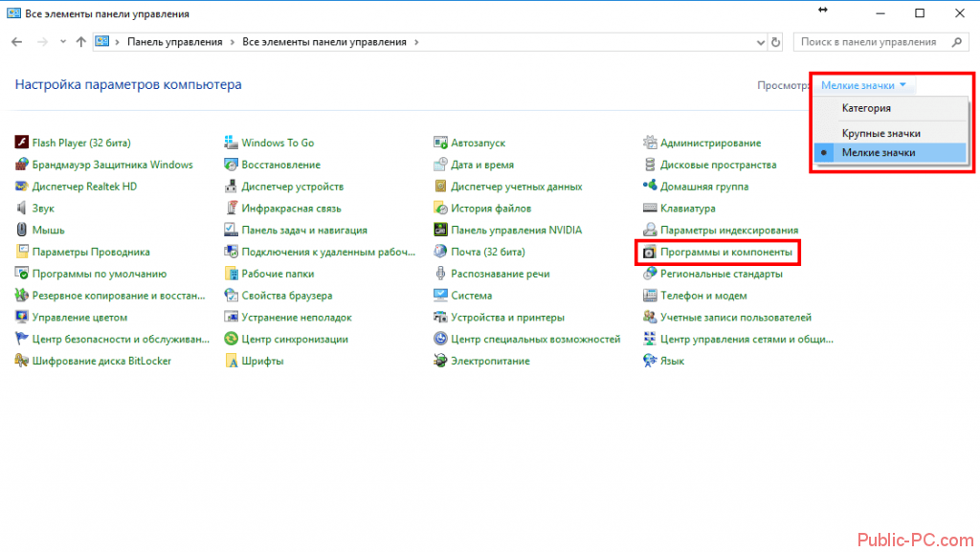980x552 pixels.
Task: Open the Администрирование link
Action: pyautogui.click(x=710, y=143)
